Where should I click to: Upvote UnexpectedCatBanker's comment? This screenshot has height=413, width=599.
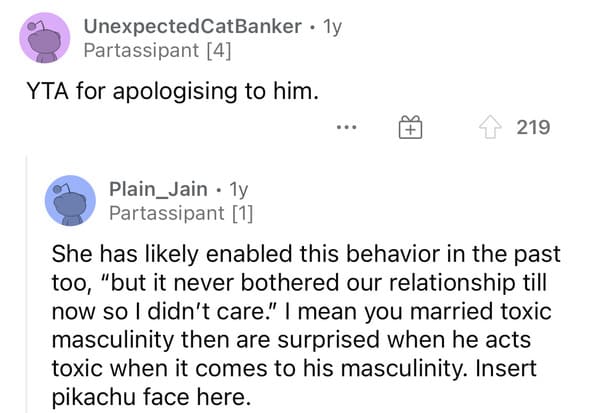pyautogui.click(x=491, y=127)
